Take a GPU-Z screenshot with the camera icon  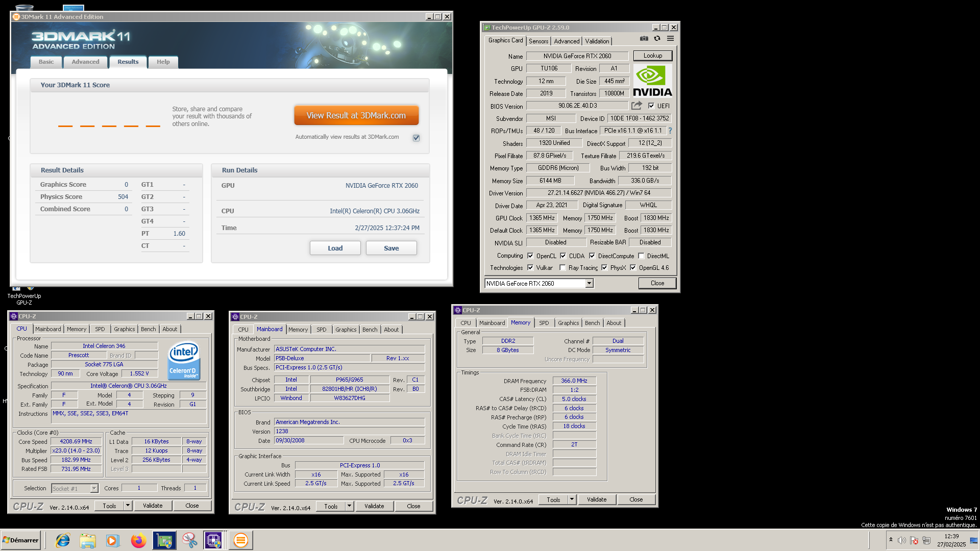click(x=644, y=39)
